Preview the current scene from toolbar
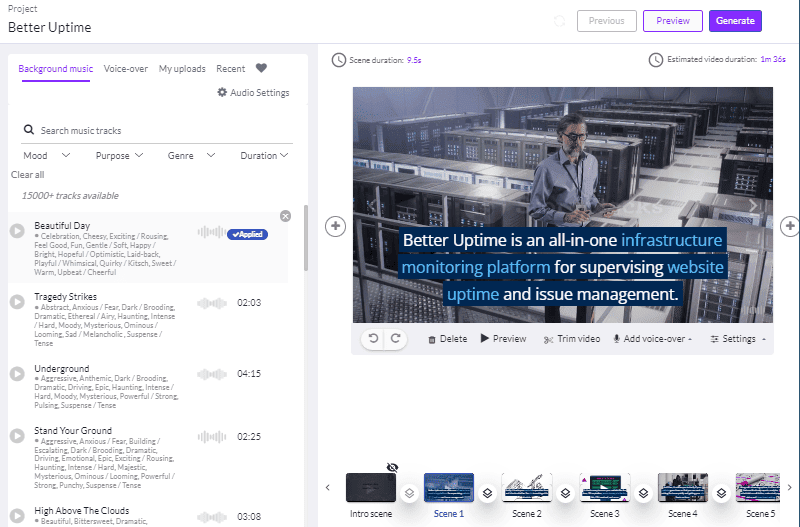Viewport: 800px width, 527px height. click(x=503, y=339)
